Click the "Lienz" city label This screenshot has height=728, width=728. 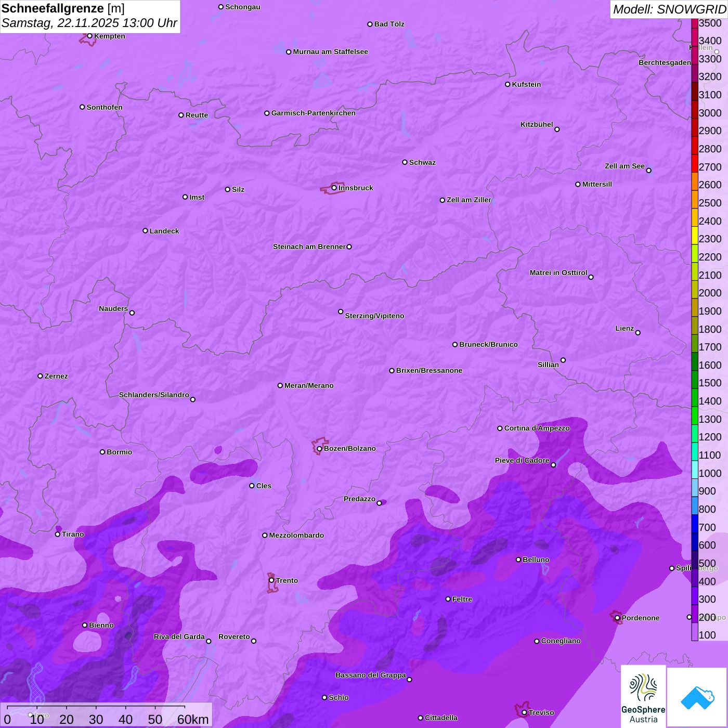pos(625,328)
